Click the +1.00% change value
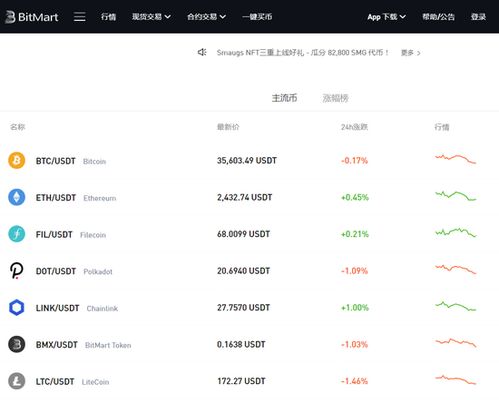The image size is (499, 403). tap(355, 307)
